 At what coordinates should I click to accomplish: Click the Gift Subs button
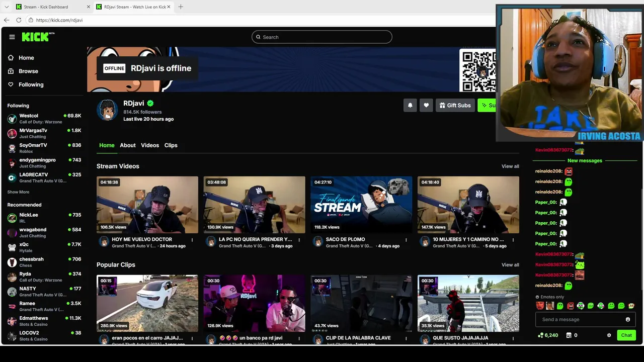pos(455,105)
